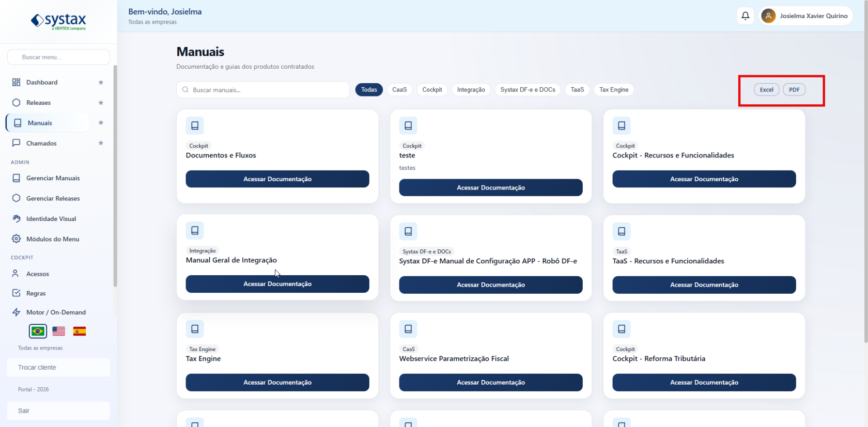The width and height of the screenshot is (868, 427).
Task: Switch language to English US flag
Action: [x=59, y=331]
